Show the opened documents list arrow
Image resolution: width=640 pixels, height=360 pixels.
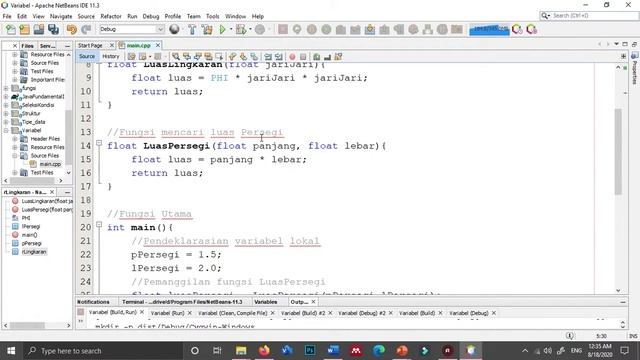[616, 44]
